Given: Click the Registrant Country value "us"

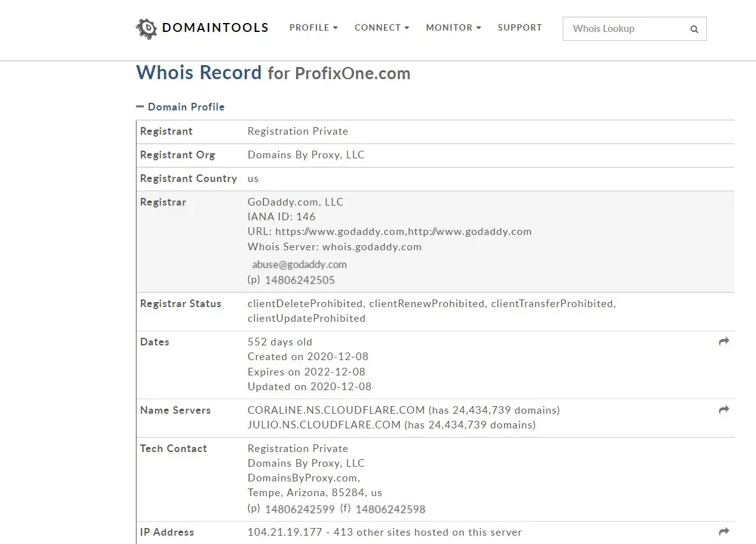Looking at the screenshot, I should (x=253, y=179).
